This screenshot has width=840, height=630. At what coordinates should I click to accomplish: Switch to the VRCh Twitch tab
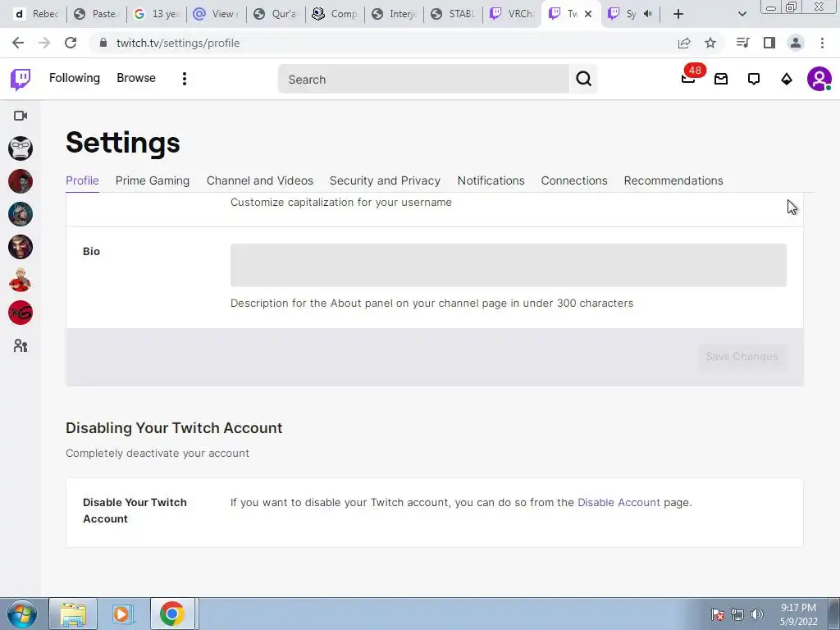(x=512, y=14)
